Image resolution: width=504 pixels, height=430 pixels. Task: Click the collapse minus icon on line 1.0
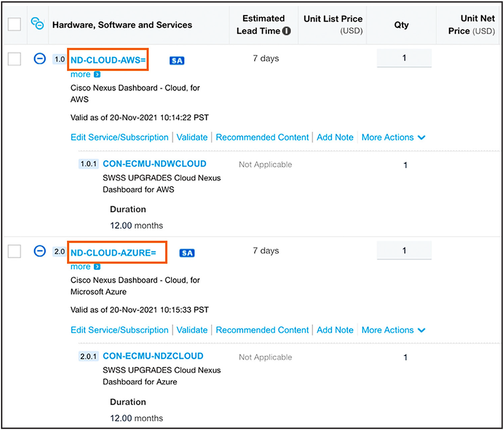point(39,59)
